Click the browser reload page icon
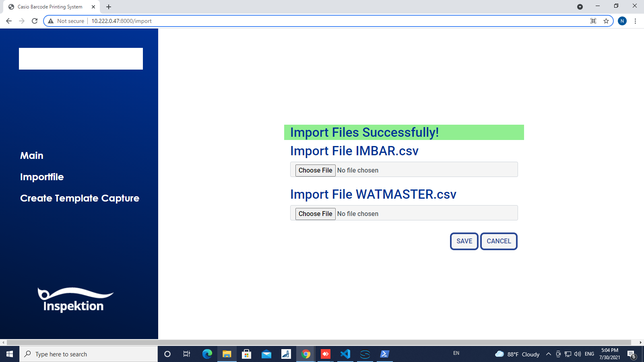This screenshot has height=362, width=644. (x=35, y=21)
